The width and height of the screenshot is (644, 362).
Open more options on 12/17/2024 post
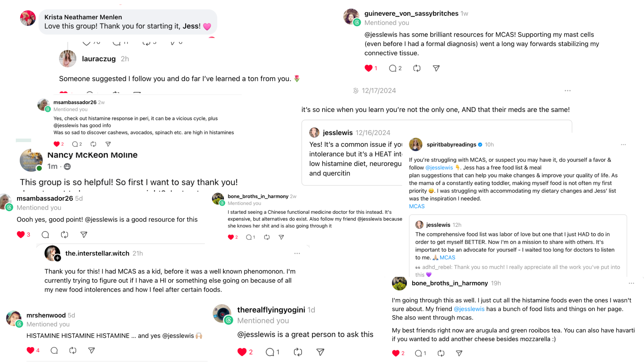pyautogui.click(x=568, y=91)
